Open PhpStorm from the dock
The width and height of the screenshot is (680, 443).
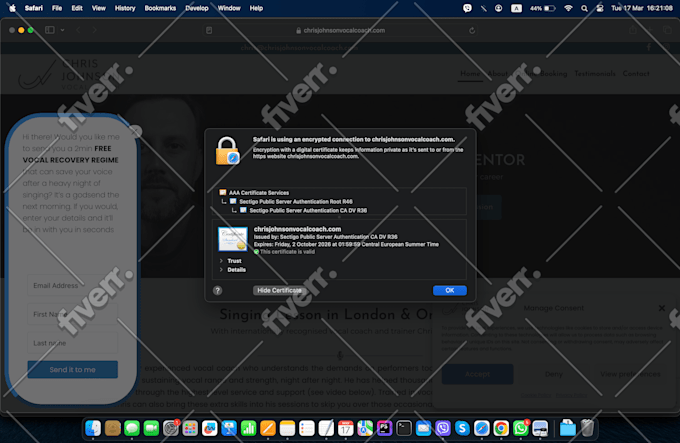384,428
